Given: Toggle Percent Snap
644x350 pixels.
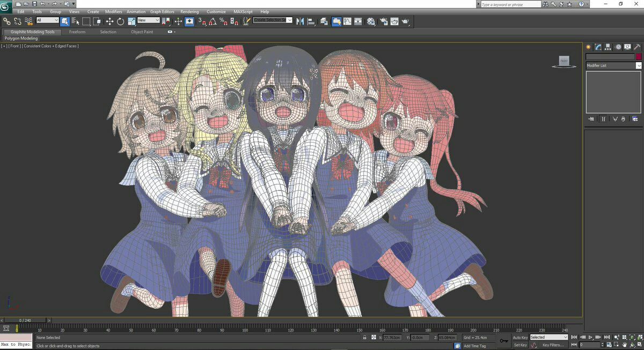Looking at the screenshot, I should (x=224, y=21).
